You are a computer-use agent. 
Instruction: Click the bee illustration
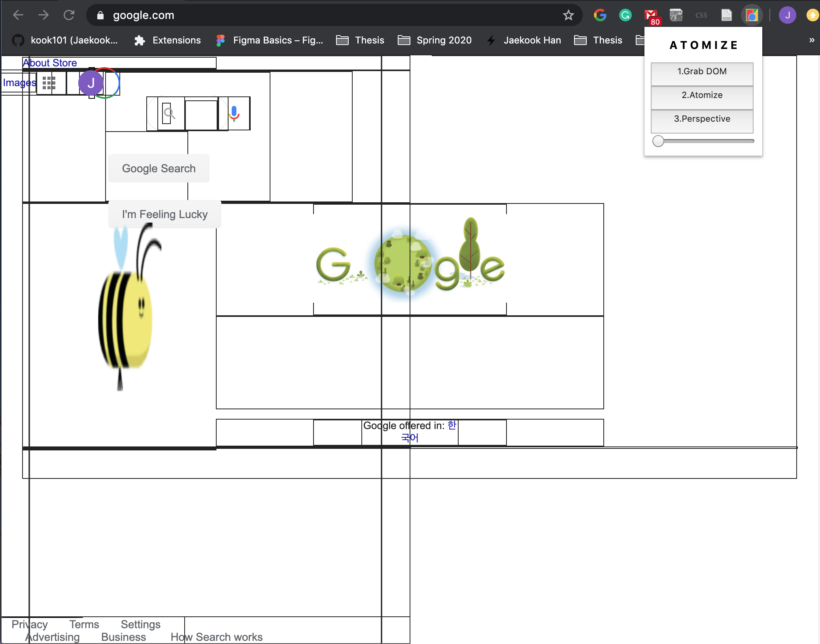tap(130, 307)
